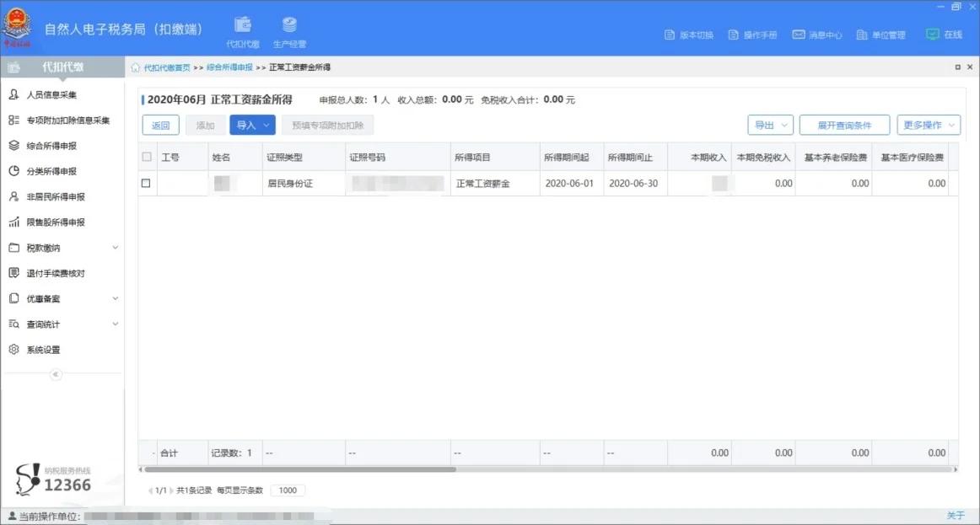Click the page size input showing 1000
This screenshot has height=525, width=980.
(x=288, y=490)
